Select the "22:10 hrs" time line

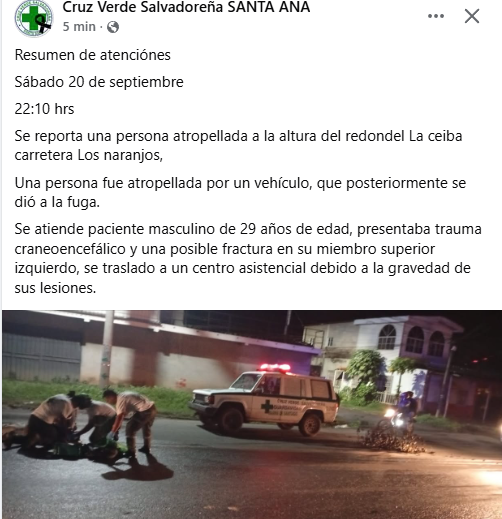[44, 109]
